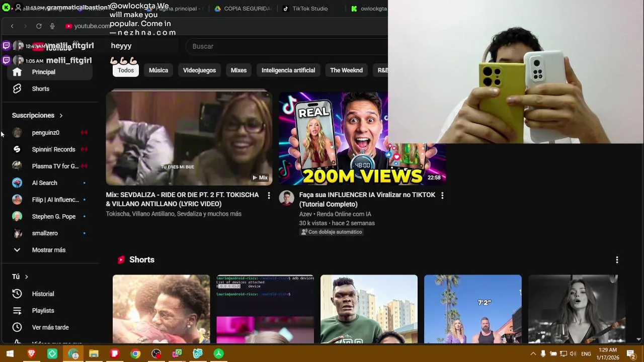Screen dimensions: 644x362
Task: Switch to COPIA SEGURIDAD browser tab
Action: (x=243, y=9)
